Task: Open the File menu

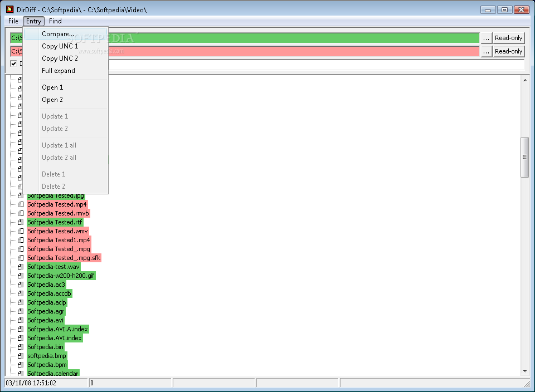Action: [x=12, y=21]
